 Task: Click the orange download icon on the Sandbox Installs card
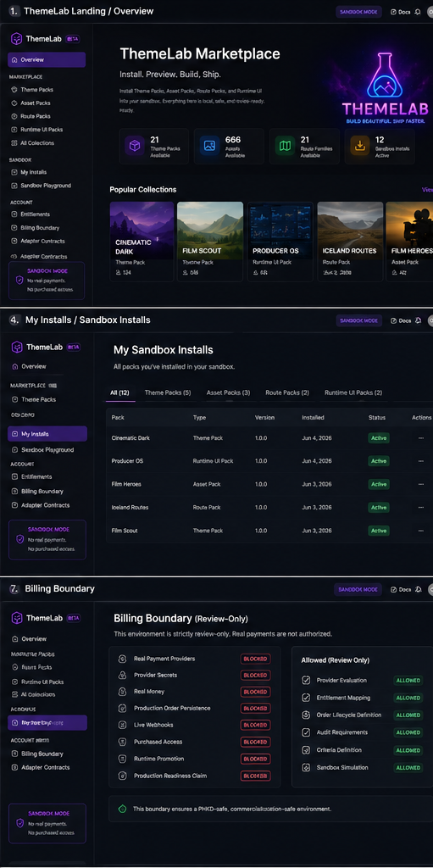point(360,146)
